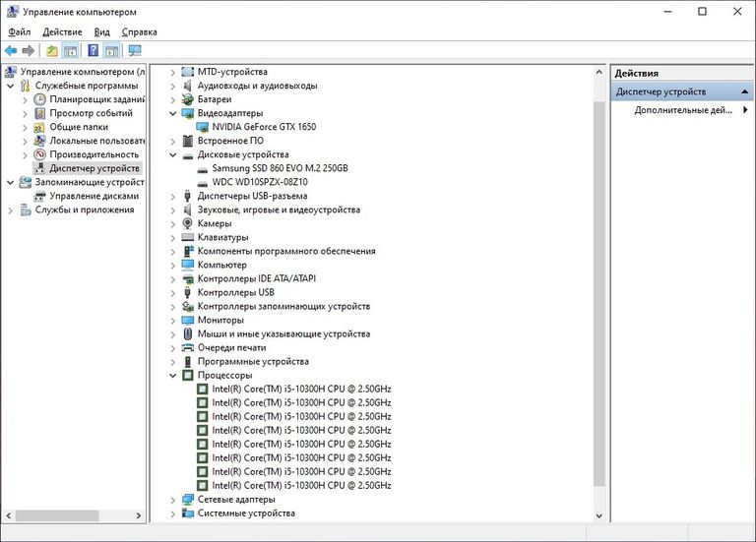Select NVIDIA GeForce GTX 1650 device
This screenshot has width=756, height=542.
263,127
